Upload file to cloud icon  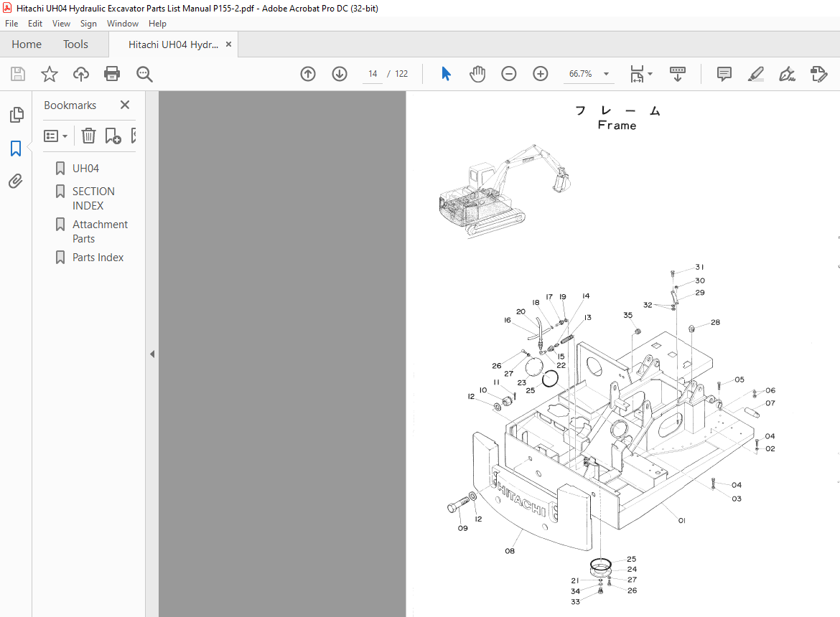(x=81, y=74)
